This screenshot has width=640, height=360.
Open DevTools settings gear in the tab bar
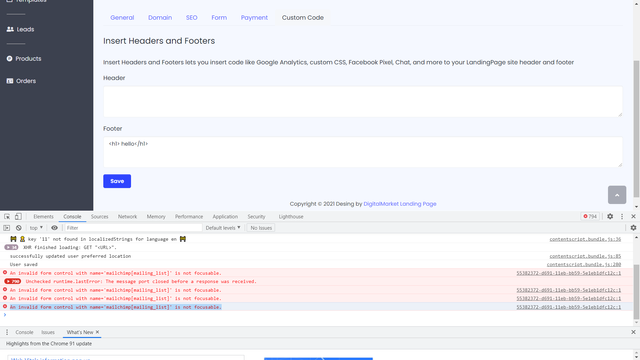(610, 217)
